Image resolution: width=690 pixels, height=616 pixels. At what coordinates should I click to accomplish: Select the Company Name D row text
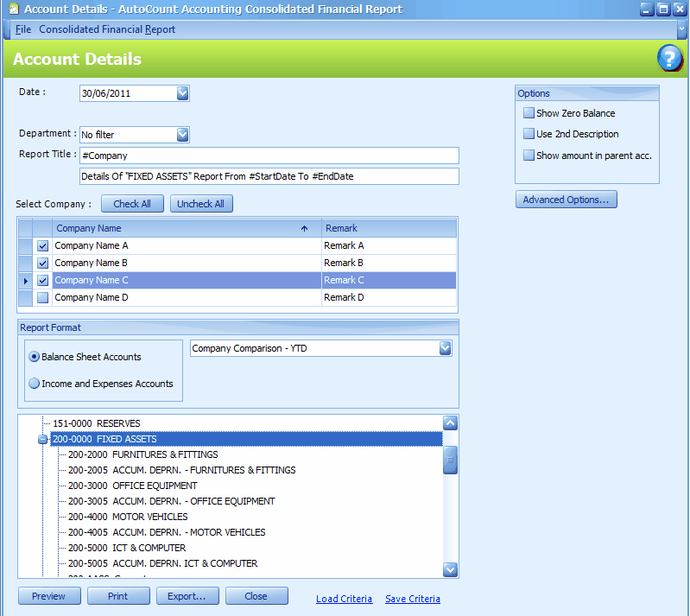91,298
